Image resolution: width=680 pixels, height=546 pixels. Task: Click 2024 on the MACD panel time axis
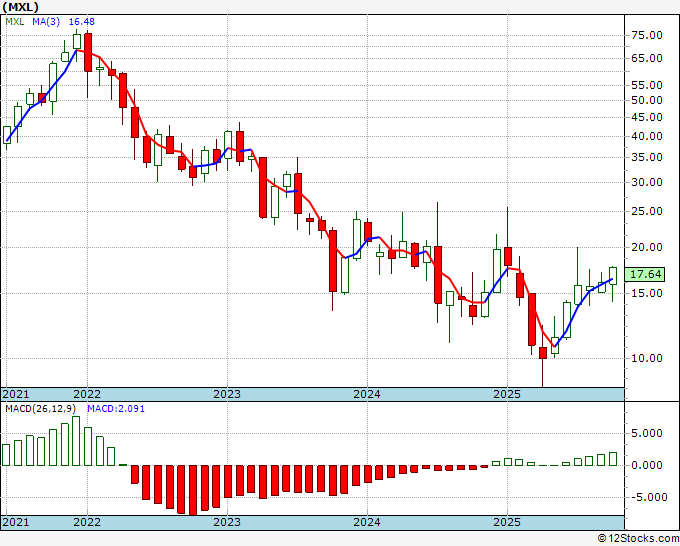pyautogui.click(x=367, y=522)
